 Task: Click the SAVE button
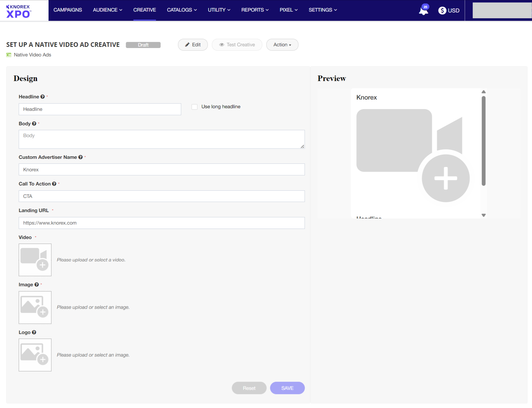tap(287, 388)
